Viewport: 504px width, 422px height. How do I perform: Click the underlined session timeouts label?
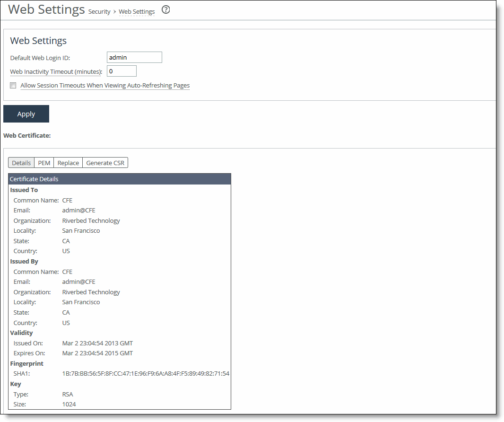point(104,86)
